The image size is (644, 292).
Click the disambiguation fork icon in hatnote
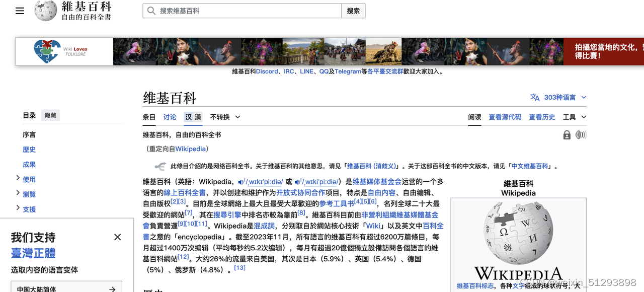click(x=160, y=166)
